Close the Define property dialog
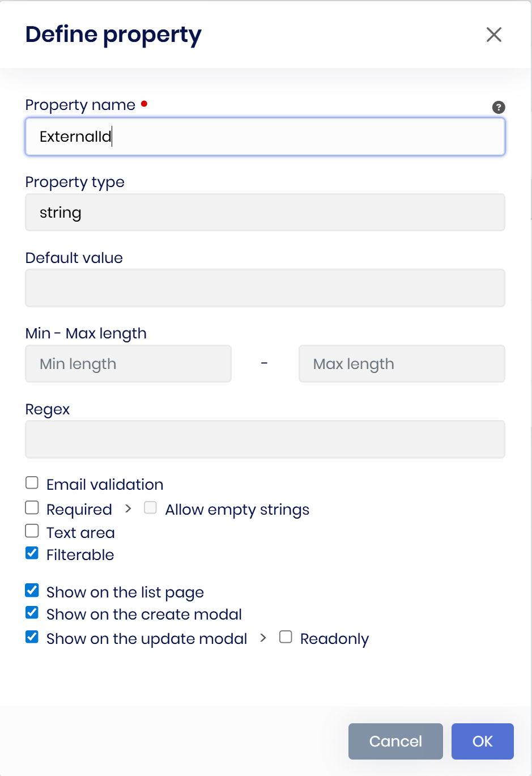Screen dimensions: 532x776 tap(494, 35)
